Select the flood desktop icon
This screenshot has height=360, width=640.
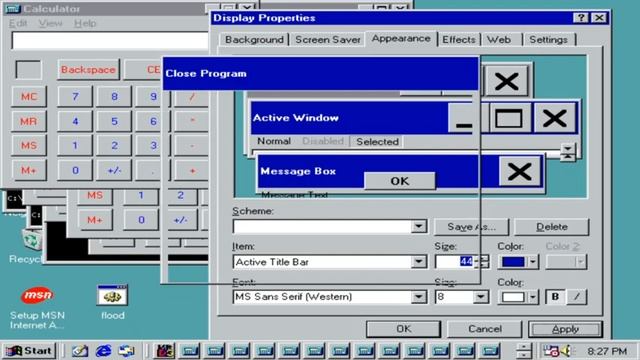pyautogui.click(x=113, y=302)
